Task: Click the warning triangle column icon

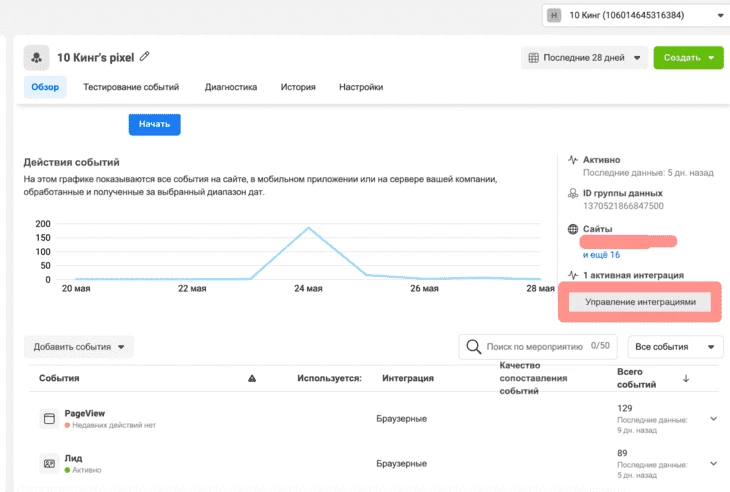Action: [x=252, y=378]
